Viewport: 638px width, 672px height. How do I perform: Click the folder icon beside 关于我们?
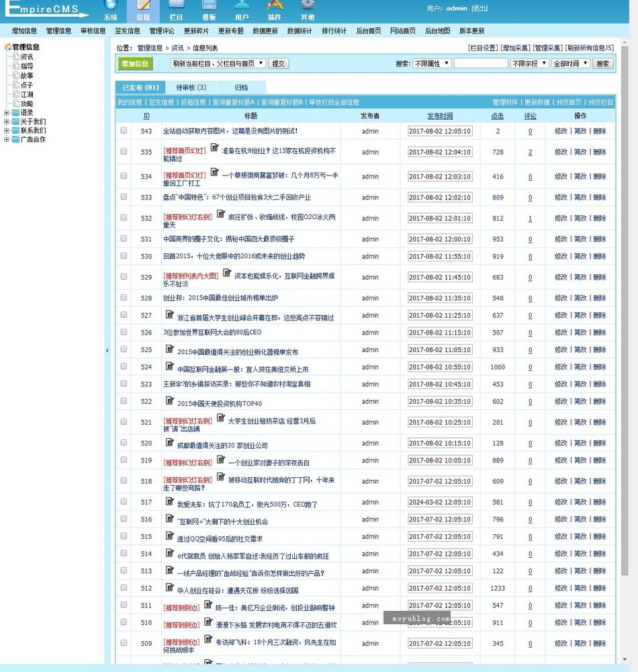pyautogui.click(x=16, y=122)
